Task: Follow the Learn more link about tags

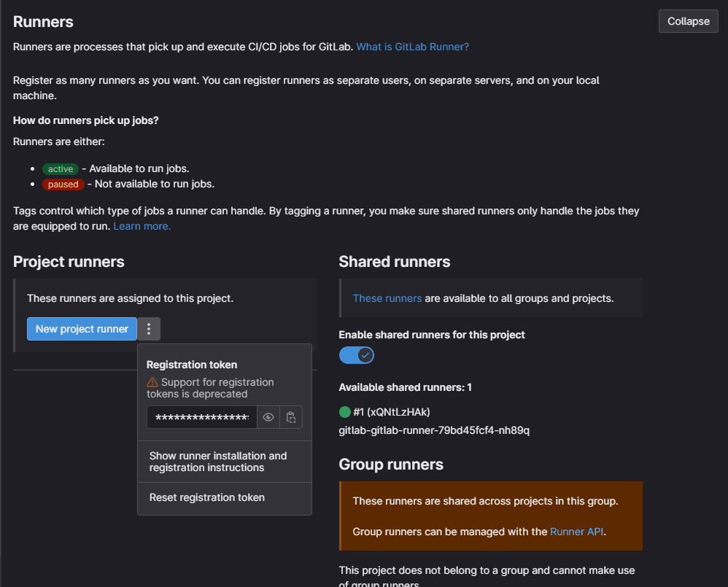Action: click(x=142, y=226)
